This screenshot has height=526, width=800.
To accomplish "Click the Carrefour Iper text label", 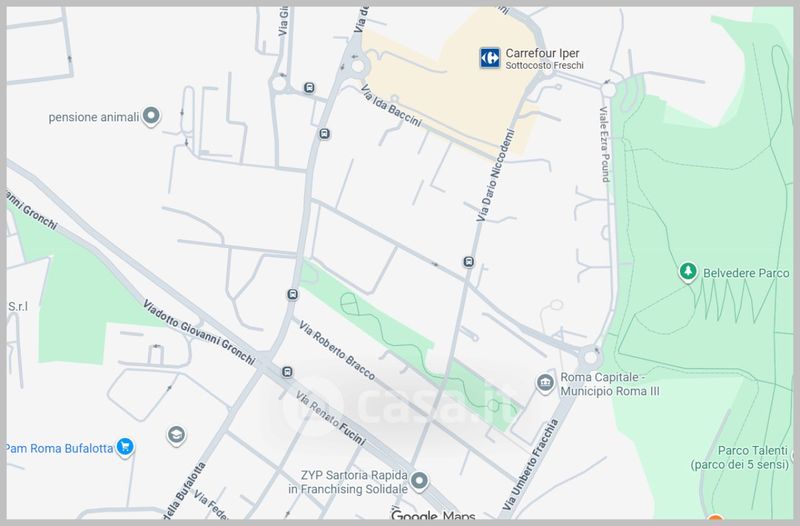I will coord(544,52).
